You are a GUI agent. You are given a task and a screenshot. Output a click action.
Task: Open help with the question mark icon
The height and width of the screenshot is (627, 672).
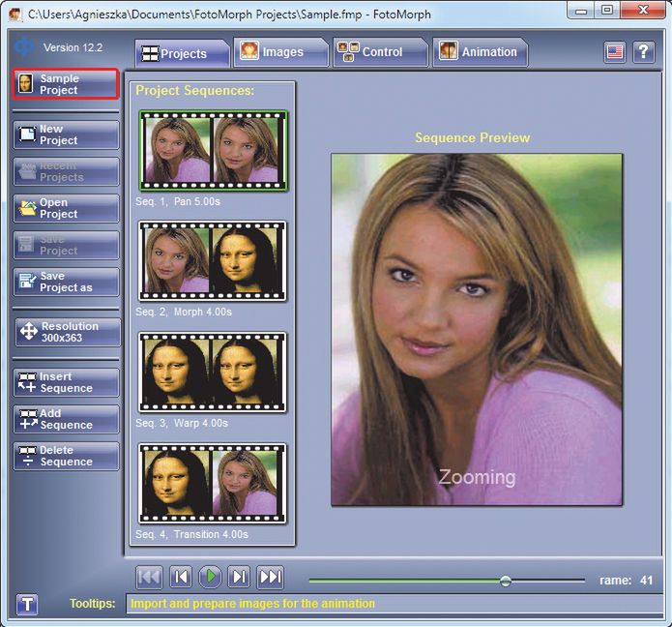(x=643, y=52)
